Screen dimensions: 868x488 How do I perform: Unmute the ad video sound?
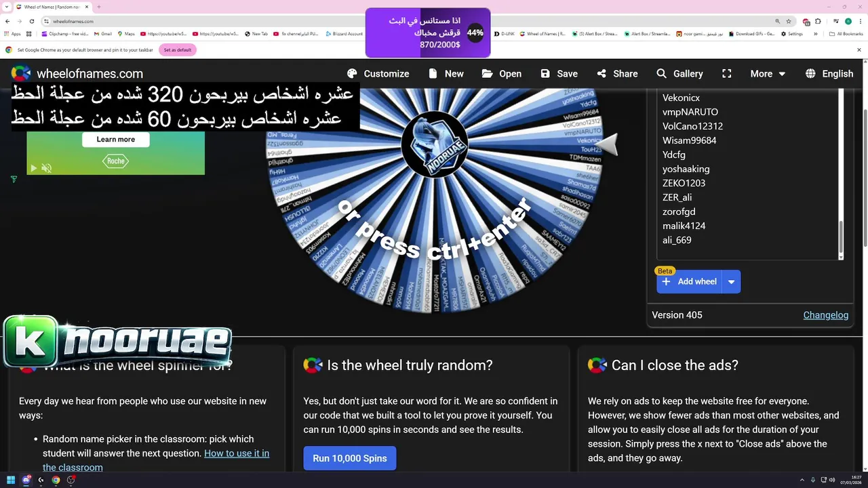click(46, 168)
